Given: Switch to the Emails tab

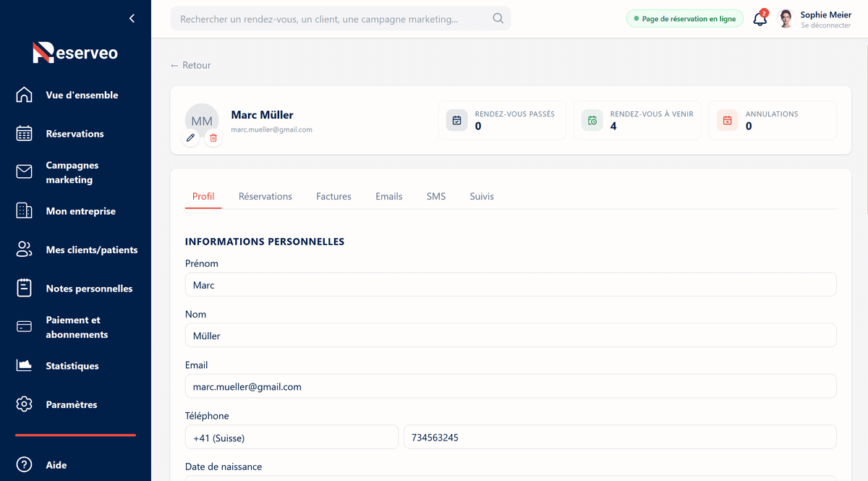Looking at the screenshot, I should click(389, 196).
